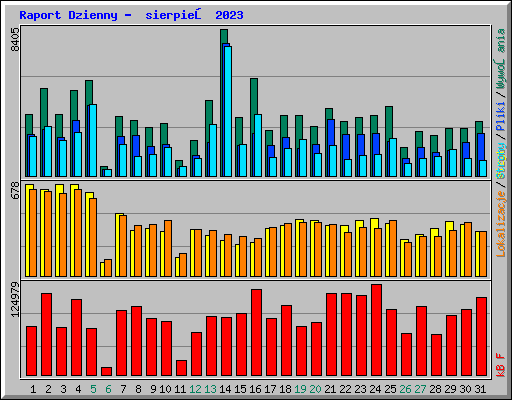
Task: Click day label 7 on the x-axis
Action: point(123,389)
